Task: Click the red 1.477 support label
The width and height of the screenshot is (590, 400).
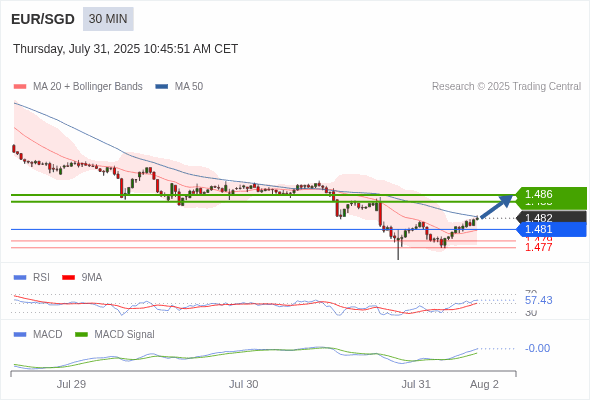Action: 538,247
